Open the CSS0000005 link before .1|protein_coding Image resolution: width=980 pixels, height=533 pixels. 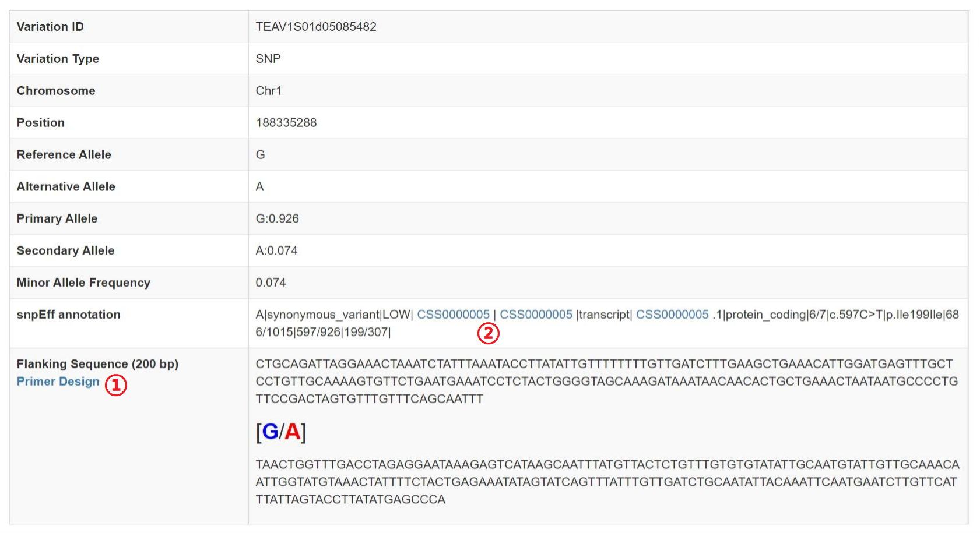pyautogui.click(x=672, y=315)
